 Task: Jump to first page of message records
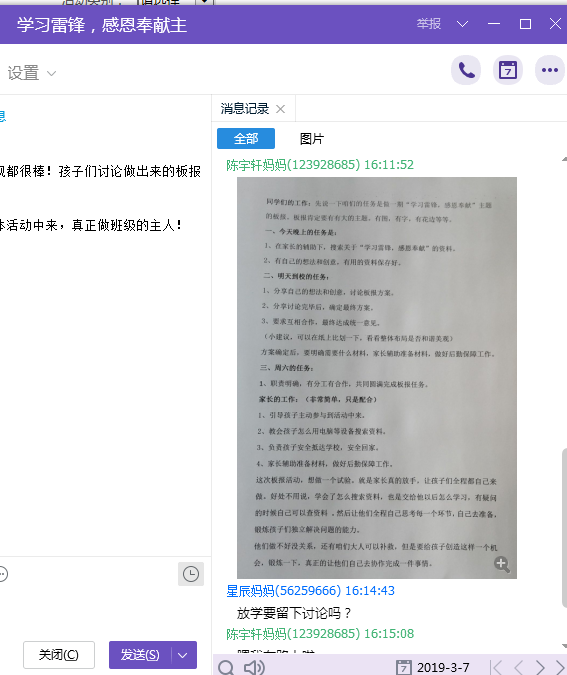pos(496,667)
